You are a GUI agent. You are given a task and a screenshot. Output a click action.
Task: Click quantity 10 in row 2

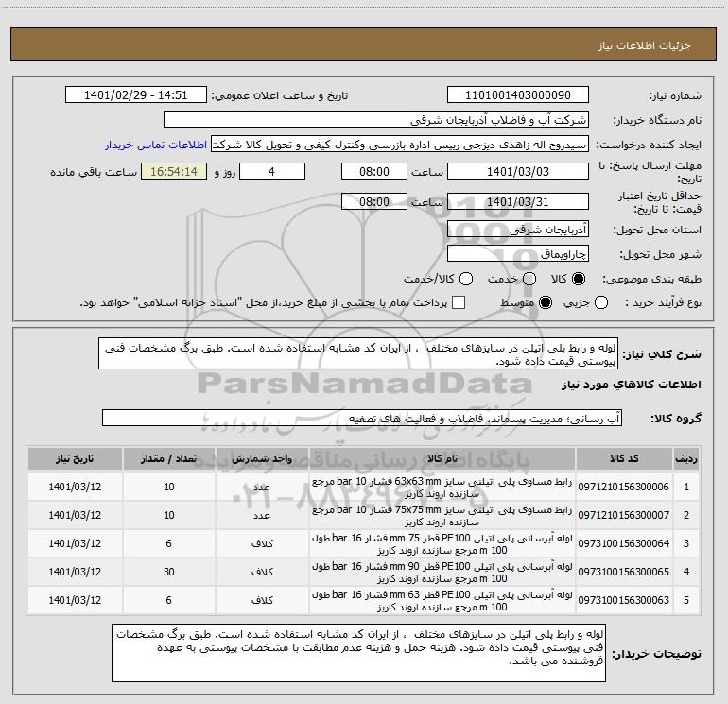click(x=169, y=515)
